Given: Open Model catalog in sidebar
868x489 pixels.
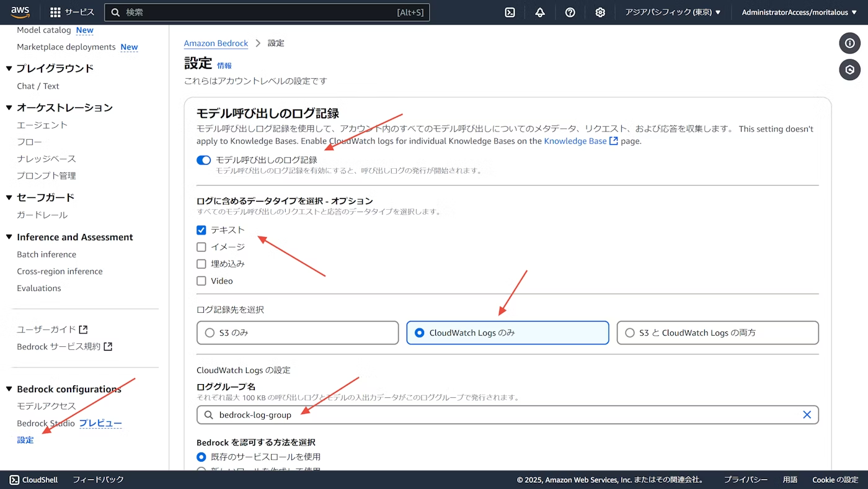Looking at the screenshot, I should tap(43, 30).
